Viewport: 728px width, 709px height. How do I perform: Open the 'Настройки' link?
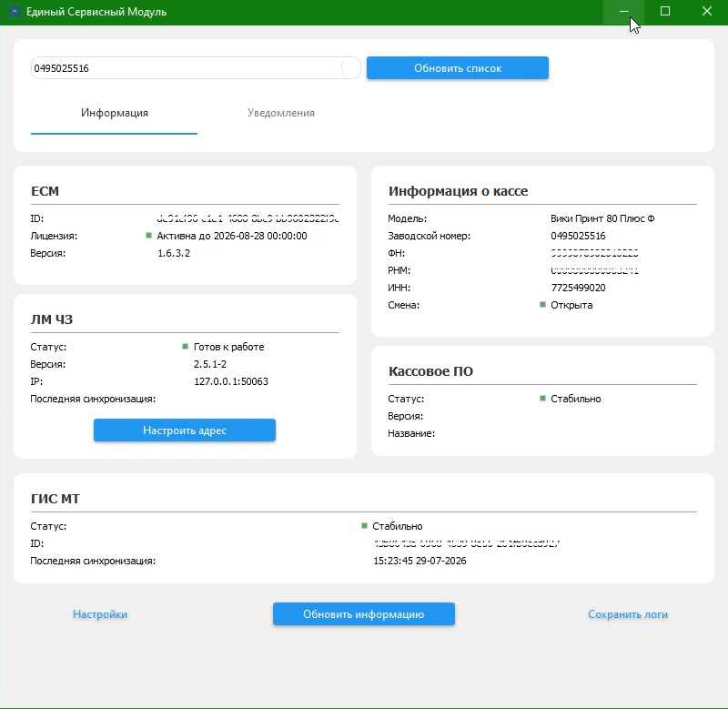point(100,614)
